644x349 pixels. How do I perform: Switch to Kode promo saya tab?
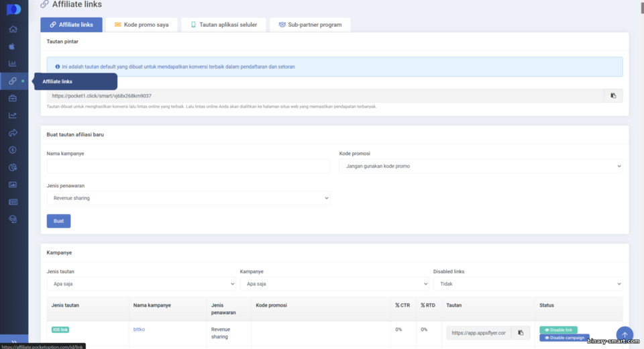click(x=142, y=25)
